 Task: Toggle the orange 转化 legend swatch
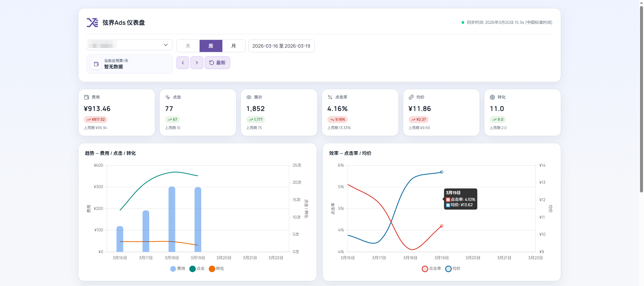click(x=212, y=269)
